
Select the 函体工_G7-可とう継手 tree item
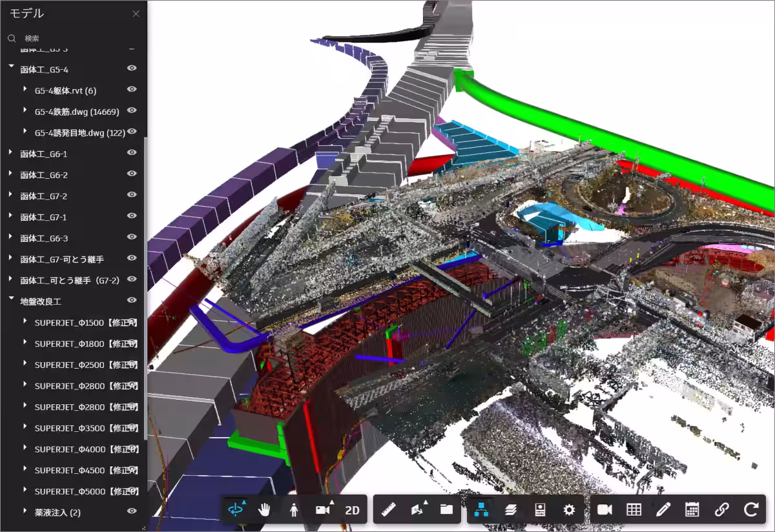point(62,259)
